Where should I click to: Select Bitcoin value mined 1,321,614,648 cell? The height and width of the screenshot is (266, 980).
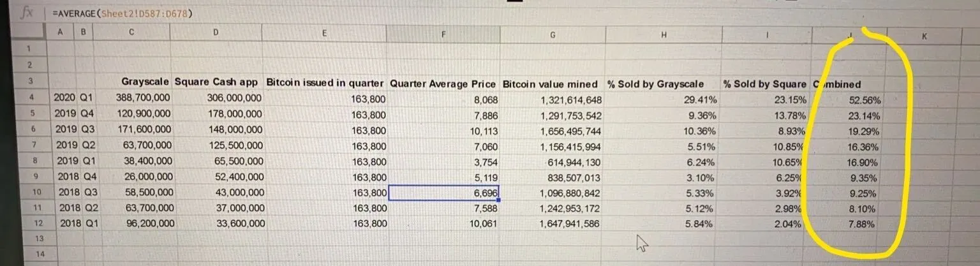(553, 100)
